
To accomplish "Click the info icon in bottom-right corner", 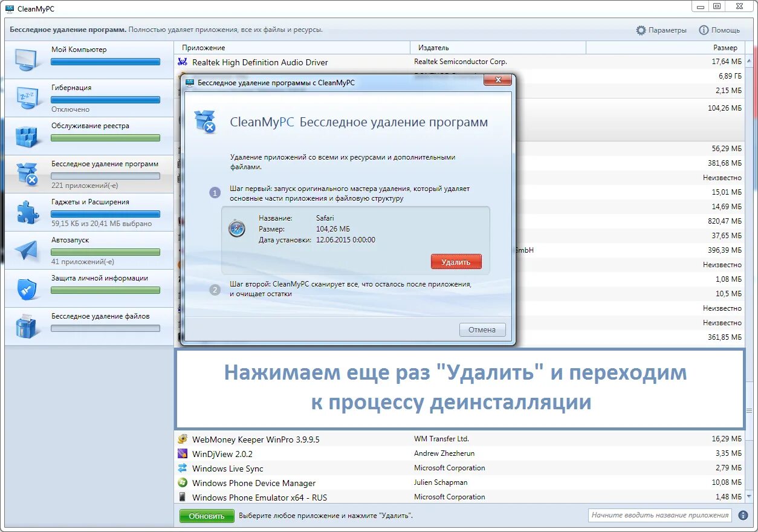I will (743, 516).
